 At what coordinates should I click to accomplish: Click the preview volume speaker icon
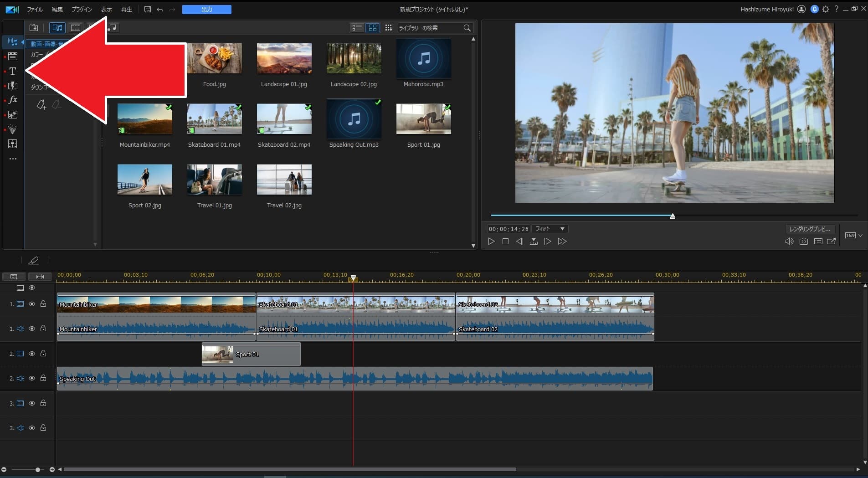tap(789, 242)
